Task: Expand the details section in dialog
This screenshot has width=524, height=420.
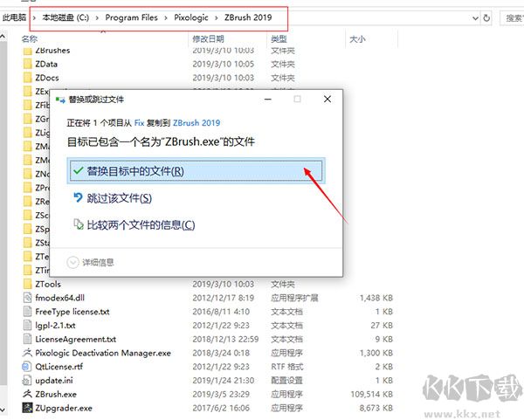Action: point(72,262)
